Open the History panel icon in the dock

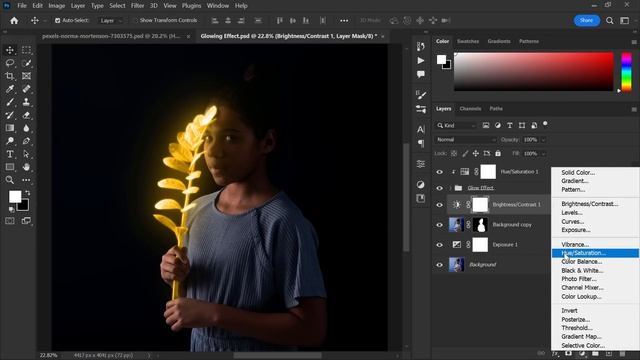pyautogui.click(x=421, y=47)
